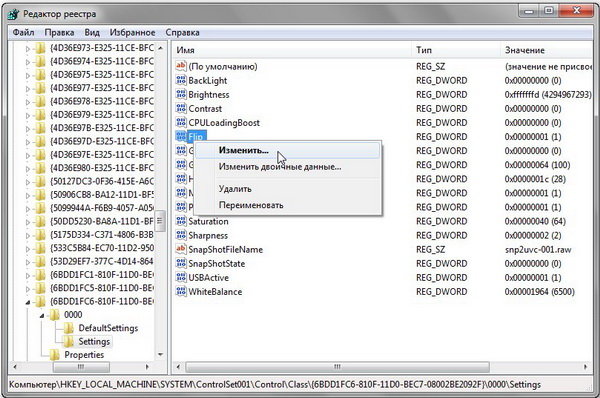Click folder icon of {4D36E973-E325-11CE-BFC key

(40, 48)
